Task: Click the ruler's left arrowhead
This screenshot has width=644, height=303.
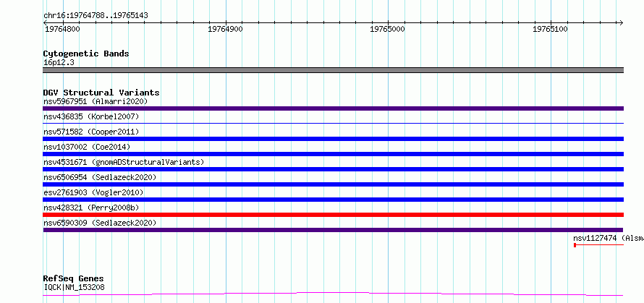Action: click(x=46, y=22)
